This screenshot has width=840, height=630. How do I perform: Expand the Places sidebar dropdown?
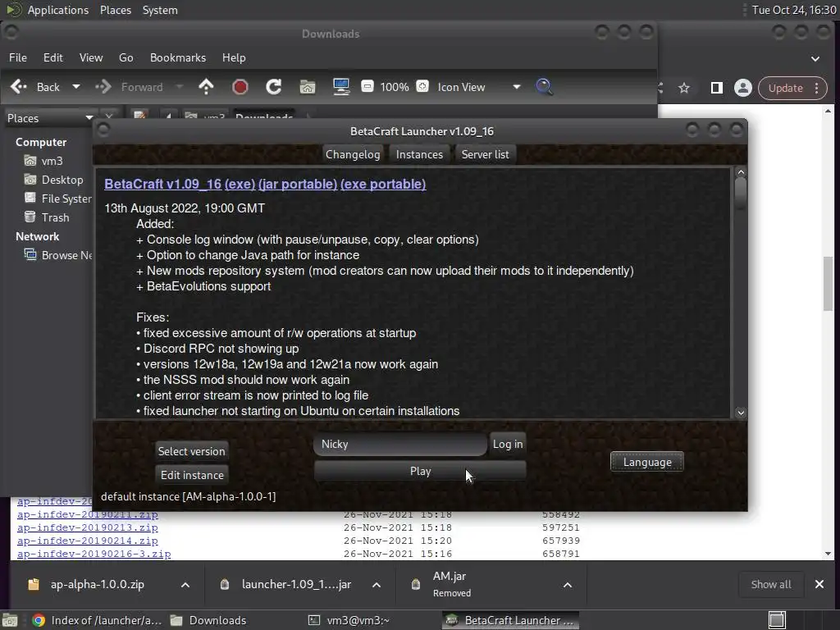coord(89,118)
